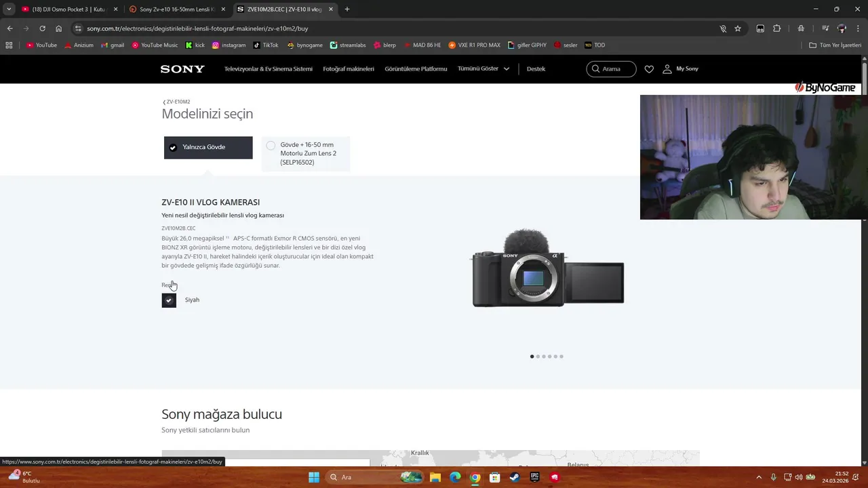Switch to the Sony Zv-e10 16-50mm Lensli tab
The width and height of the screenshot is (868, 488).
pyautogui.click(x=178, y=9)
